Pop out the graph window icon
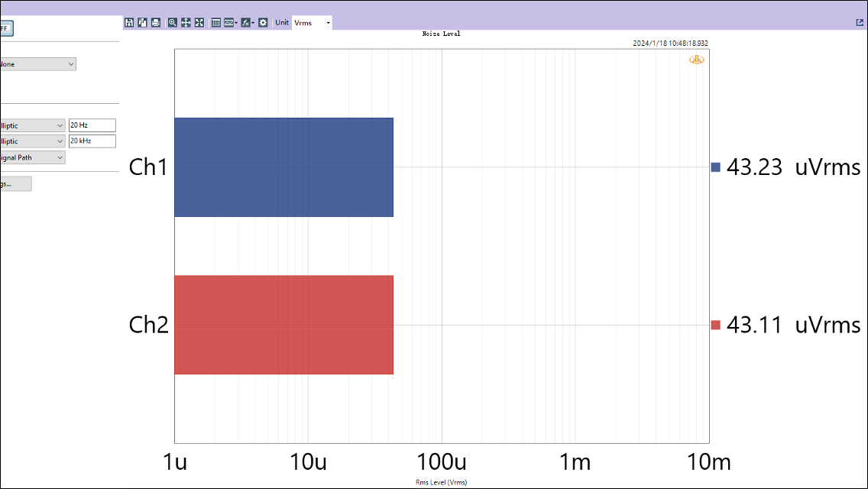The image size is (868, 489). 860,23
